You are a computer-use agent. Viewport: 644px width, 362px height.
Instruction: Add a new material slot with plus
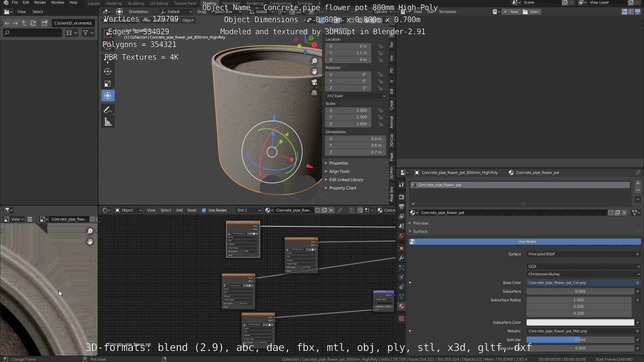click(x=638, y=183)
